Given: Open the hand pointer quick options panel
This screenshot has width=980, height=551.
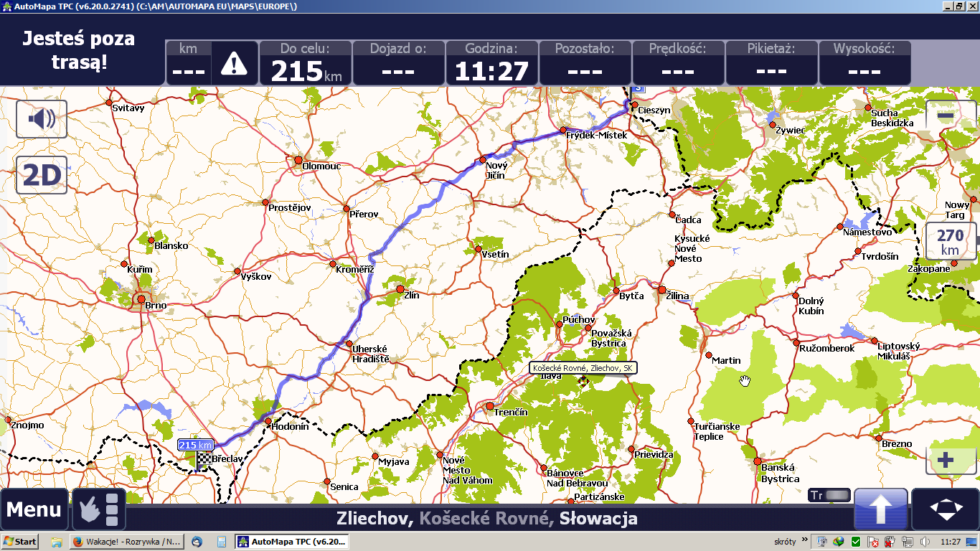Looking at the screenshot, I should point(98,509).
